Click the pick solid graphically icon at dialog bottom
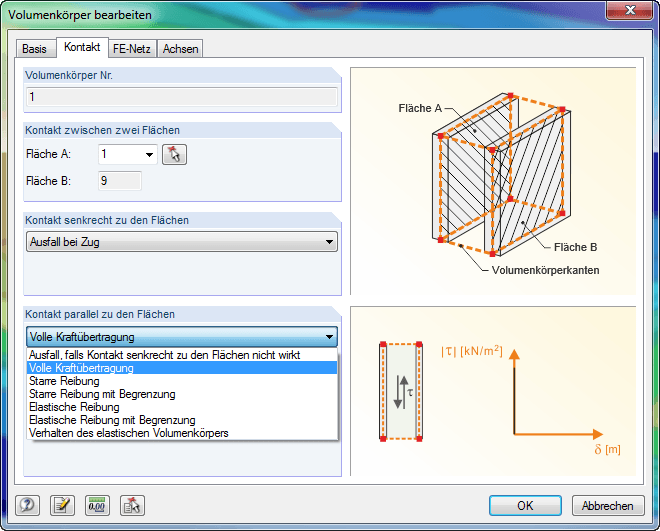The width and height of the screenshot is (660, 531). pos(132,505)
